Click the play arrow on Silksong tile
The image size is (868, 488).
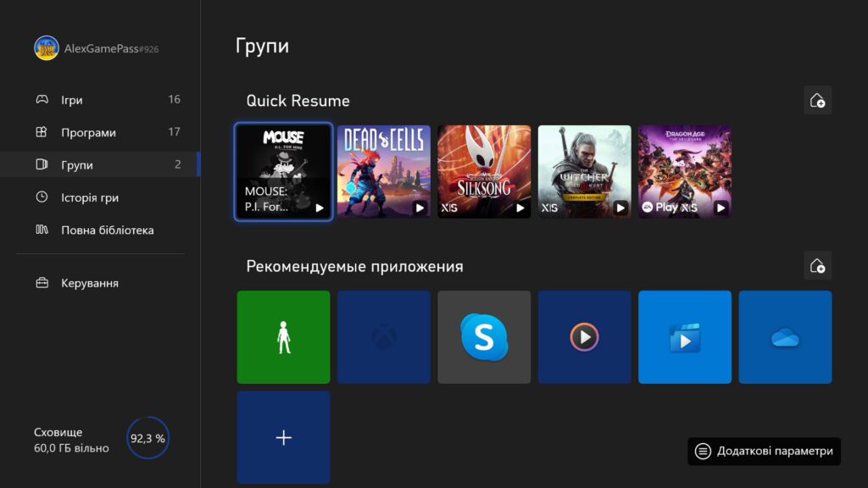click(x=520, y=208)
